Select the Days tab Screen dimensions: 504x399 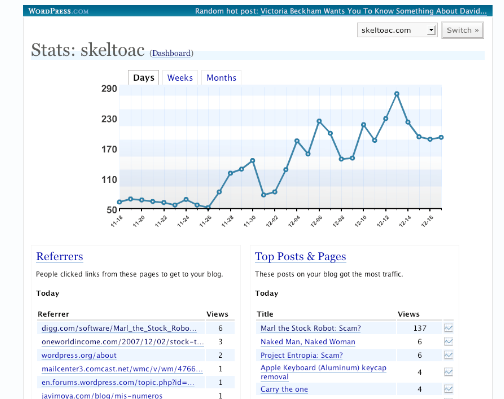pos(144,78)
